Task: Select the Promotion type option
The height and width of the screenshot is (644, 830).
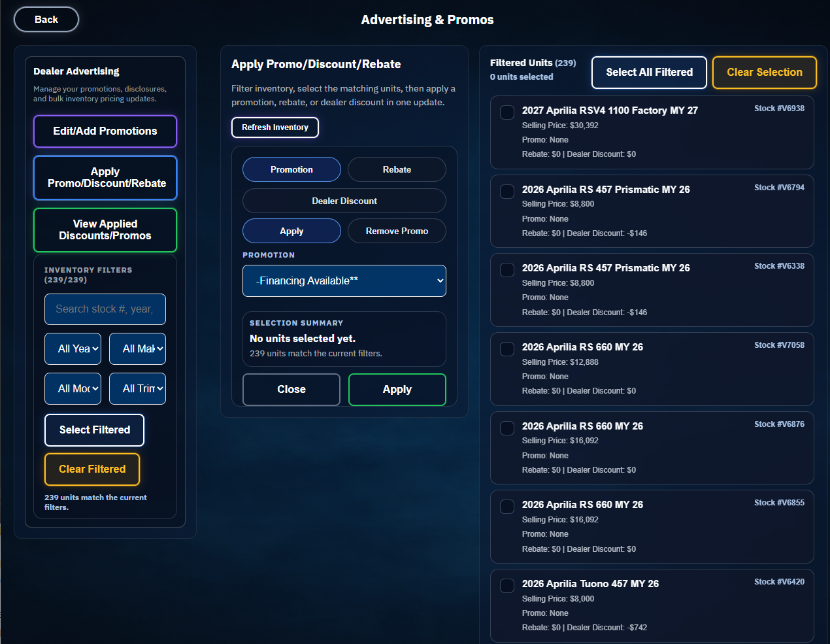Action: pyautogui.click(x=291, y=169)
